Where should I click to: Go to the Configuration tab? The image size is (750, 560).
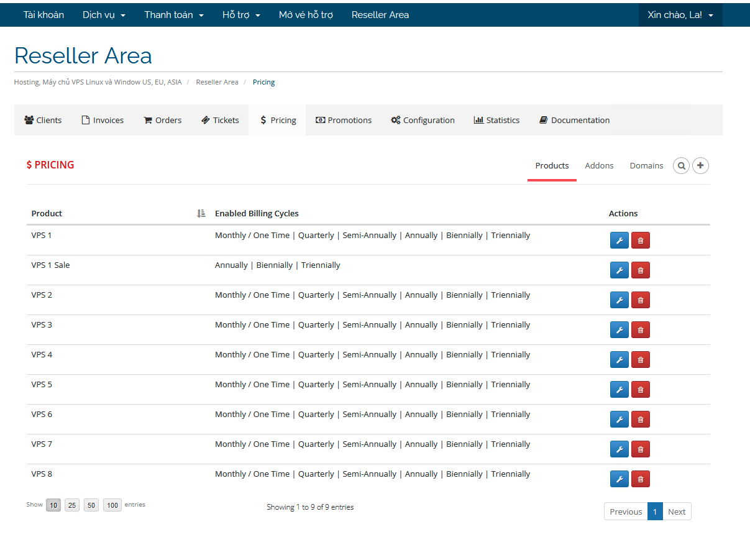423,121
